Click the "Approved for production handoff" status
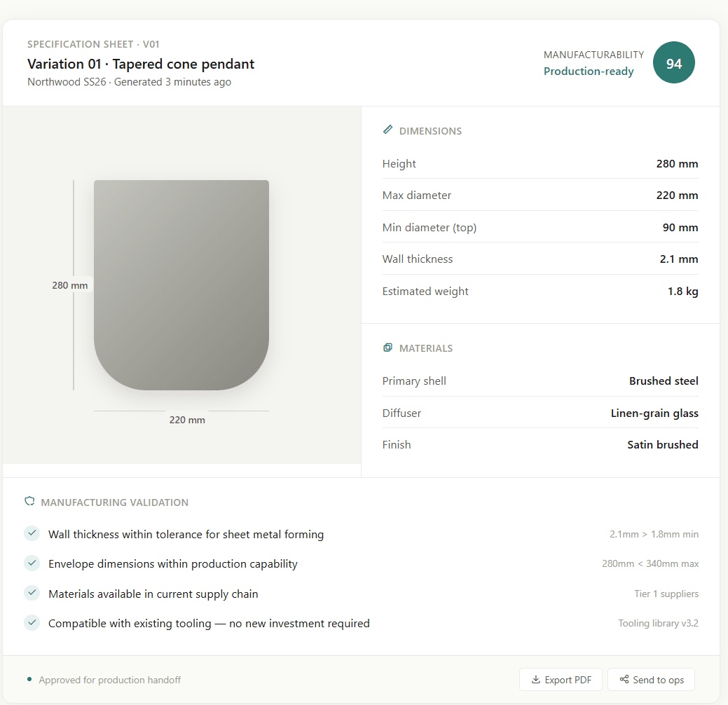The image size is (728, 705). (x=109, y=680)
